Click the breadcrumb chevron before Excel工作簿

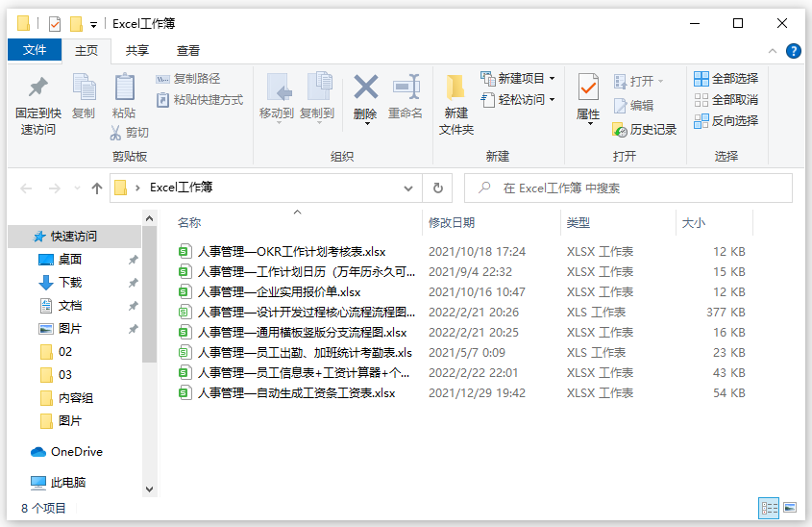pyautogui.click(x=137, y=188)
